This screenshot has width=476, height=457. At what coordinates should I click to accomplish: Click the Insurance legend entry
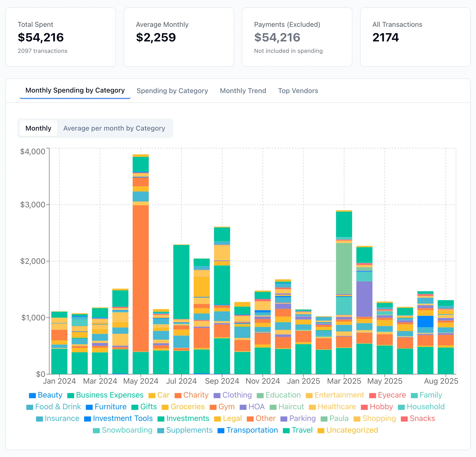coord(58,418)
